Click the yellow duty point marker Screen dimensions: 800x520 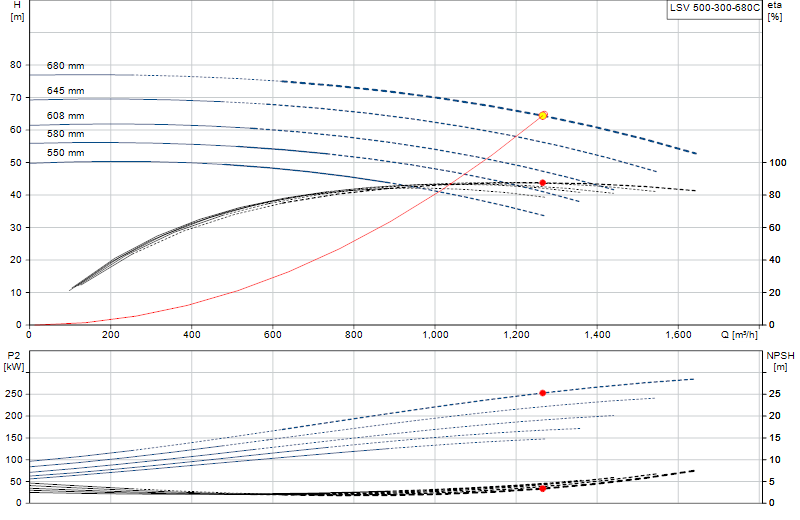pyautogui.click(x=543, y=115)
